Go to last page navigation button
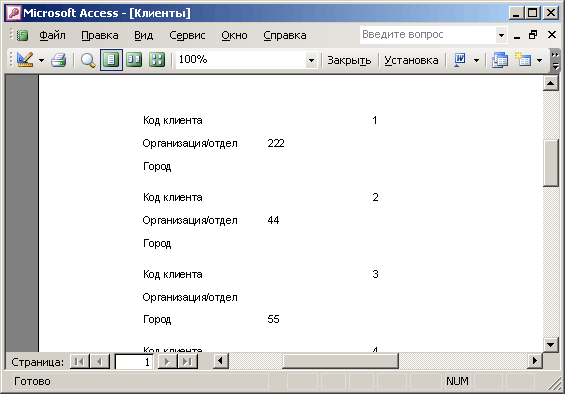 [x=187, y=361]
